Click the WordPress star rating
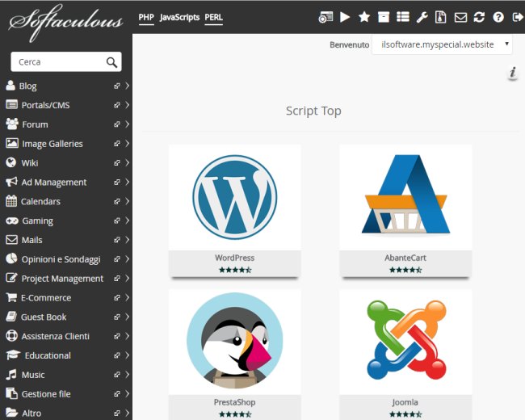 [x=235, y=270]
